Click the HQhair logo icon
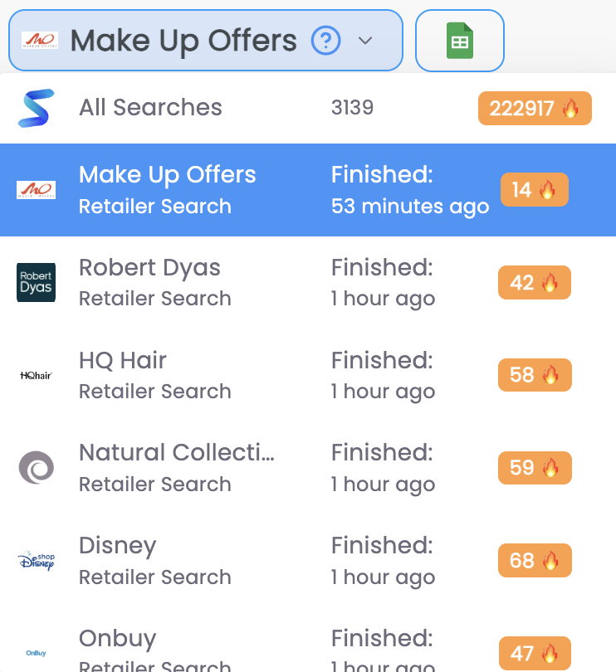 click(36, 376)
